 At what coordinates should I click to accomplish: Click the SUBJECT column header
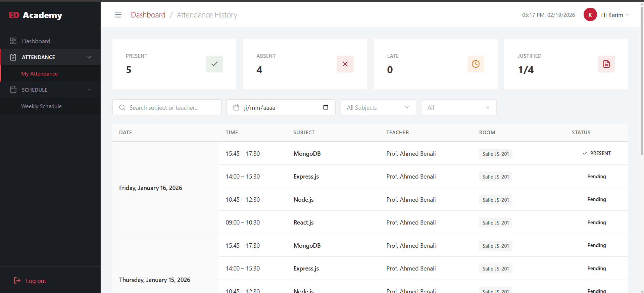tap(304, 133)
